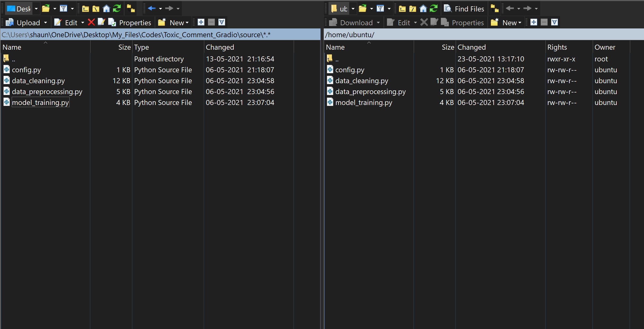The image size is (644, 329).
Task: Refresh the local panel file list
Action: point(117,9)
